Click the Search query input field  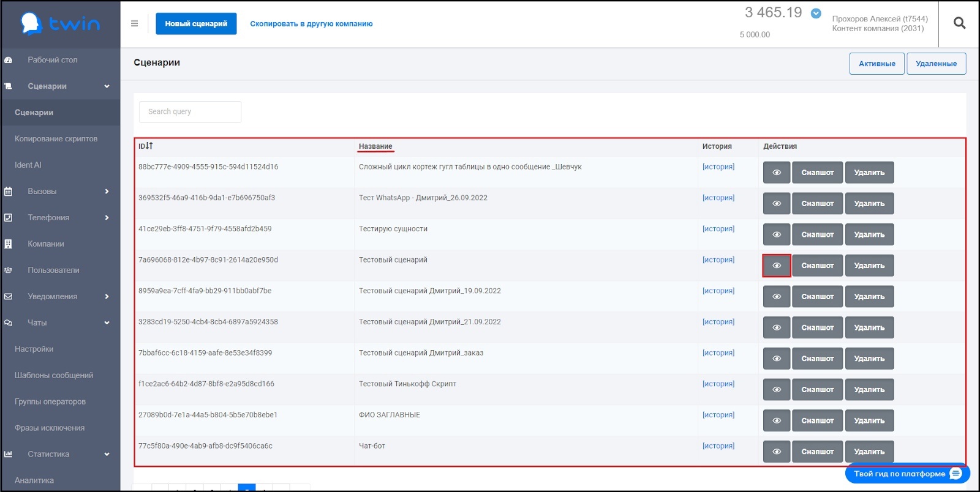[x=190, y=112]
